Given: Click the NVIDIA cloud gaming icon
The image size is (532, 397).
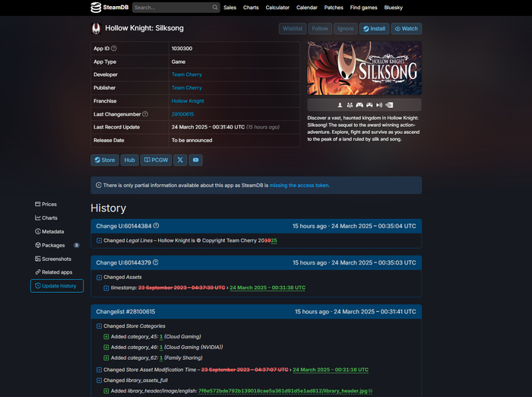Looking at the screenshot, I should tap(389, 105).
